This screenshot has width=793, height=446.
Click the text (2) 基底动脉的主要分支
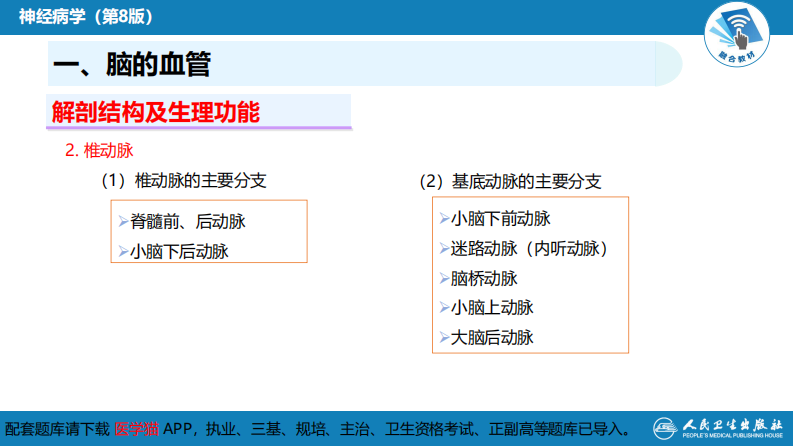pyautogui.click(x=510, y=182)
